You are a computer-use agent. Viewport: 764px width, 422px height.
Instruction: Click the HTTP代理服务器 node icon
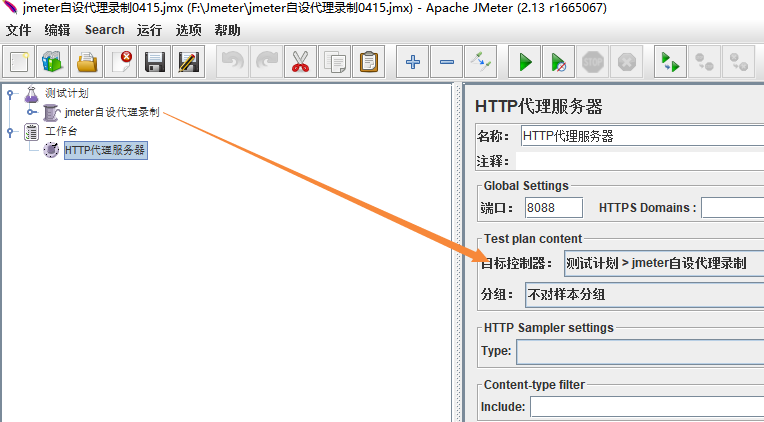coord(51,150)
